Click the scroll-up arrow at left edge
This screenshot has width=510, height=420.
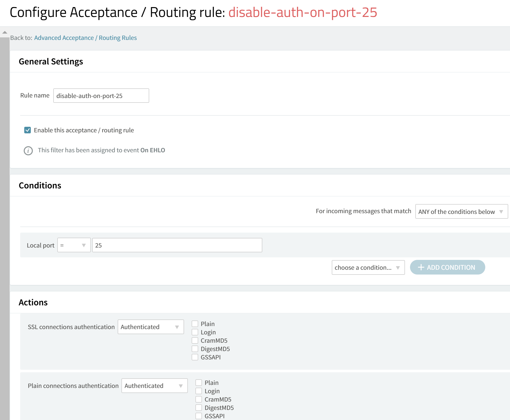(x=5, y=32)
